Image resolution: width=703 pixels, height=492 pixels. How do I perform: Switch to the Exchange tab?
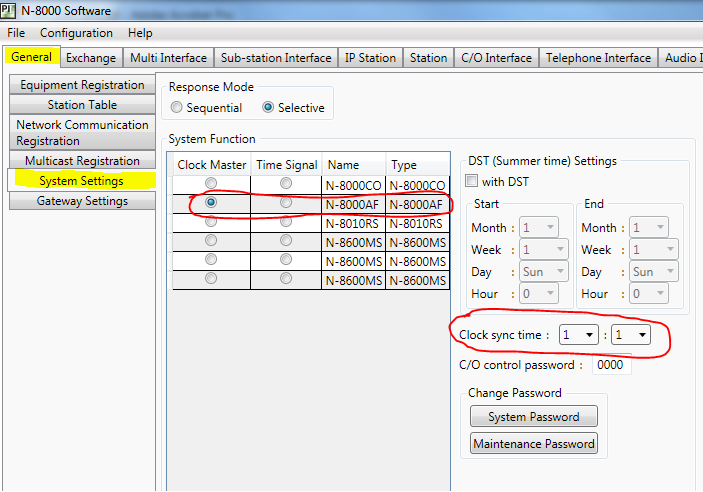pos(91,58)
